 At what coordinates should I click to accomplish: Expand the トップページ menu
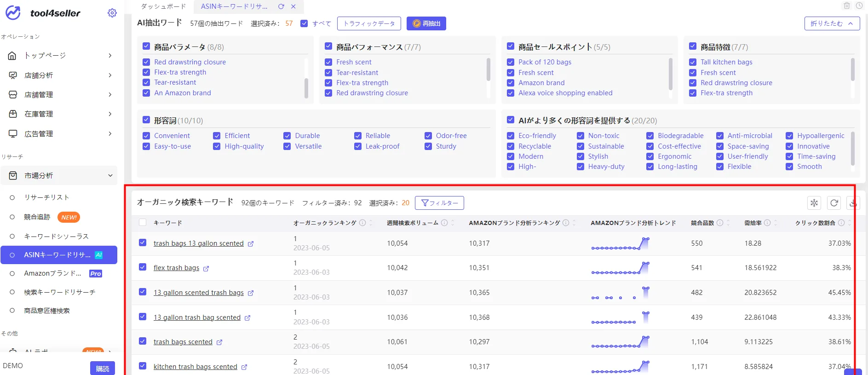pyautogui.click(x=110, y=56)
